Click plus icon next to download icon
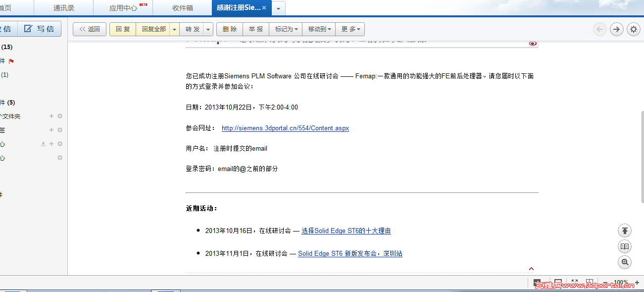 (51, 144)
